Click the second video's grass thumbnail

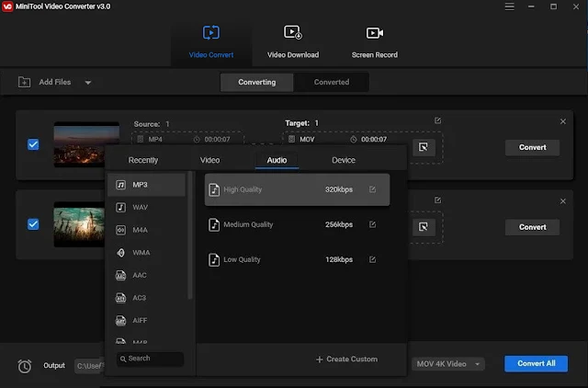[79, 224]
